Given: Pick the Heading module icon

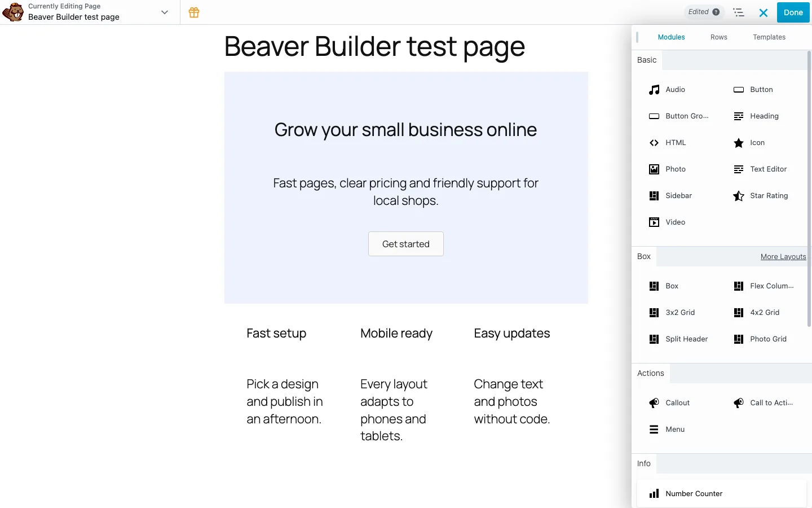Looking at the screenshot, I should [739, 116].
